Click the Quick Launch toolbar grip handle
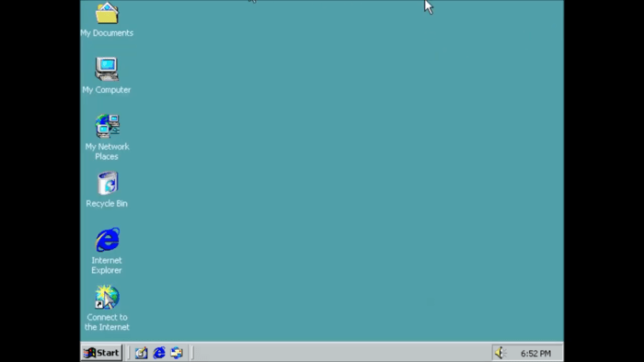 click(x=128, y=353)
